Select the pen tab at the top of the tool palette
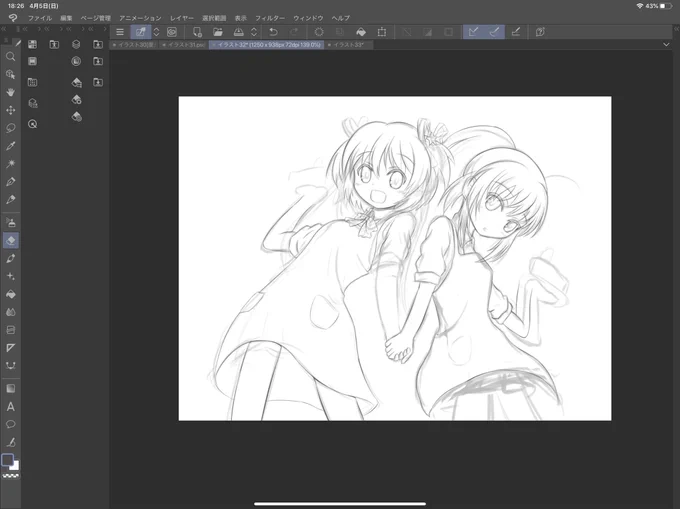The image size is (680, 509). [17, 42]
